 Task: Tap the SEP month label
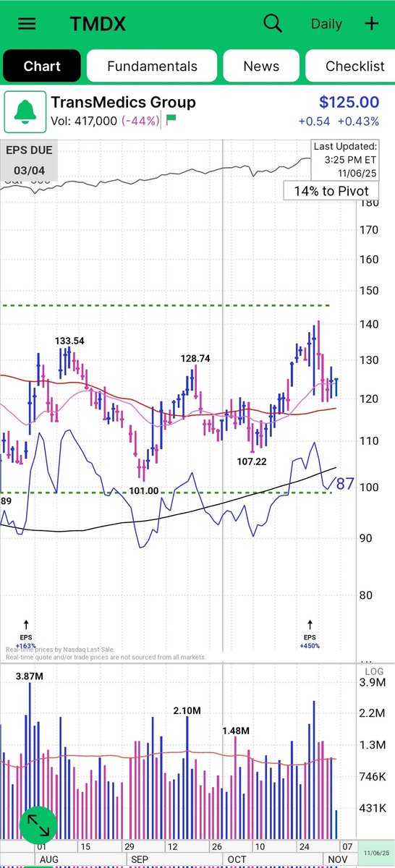click(x=138, y=860)
